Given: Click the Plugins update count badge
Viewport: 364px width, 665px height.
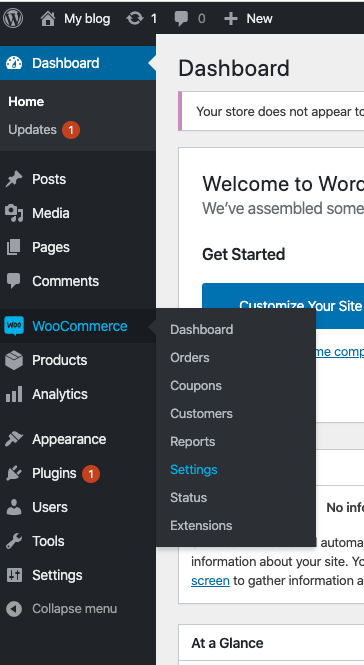Looking at the screenshot, I should click(x=91, y=474).
